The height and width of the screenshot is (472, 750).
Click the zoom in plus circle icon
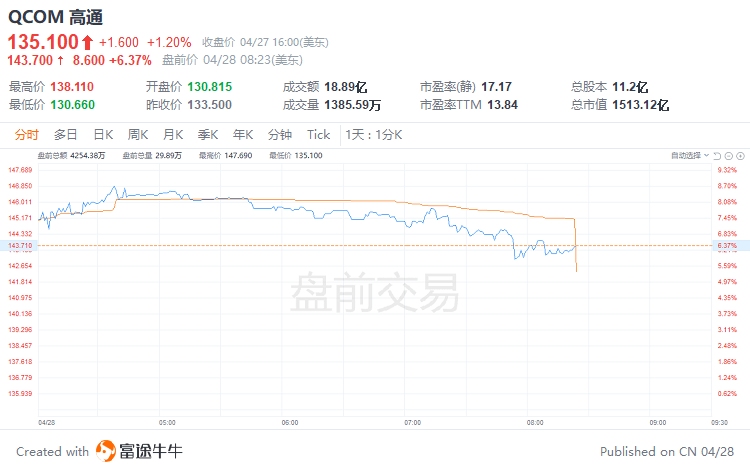pyautogui.click(x=740, y=156)
